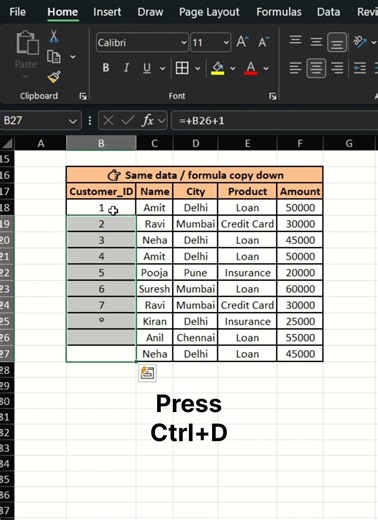Open the Calibri font name dropdown
The width and height of the screenshot is (378, 520).
click(184, 43)
